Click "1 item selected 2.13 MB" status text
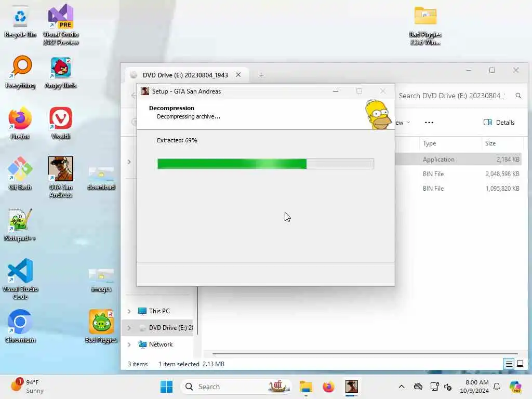This screenshot has height=399, width=532. [191, 364]
